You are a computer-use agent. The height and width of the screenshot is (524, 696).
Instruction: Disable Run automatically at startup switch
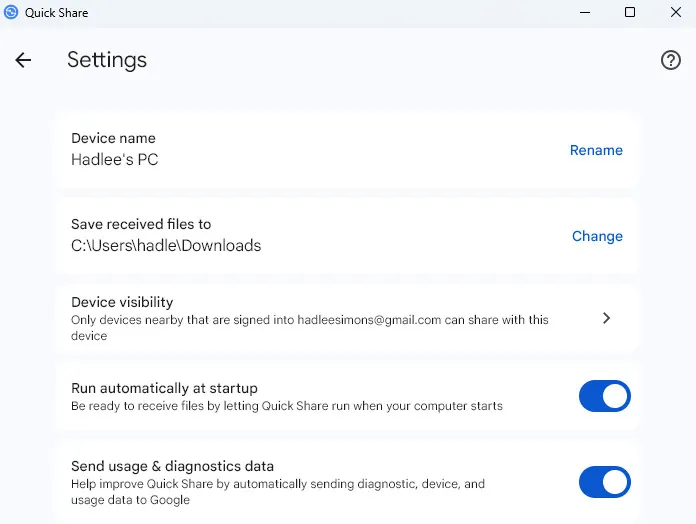[x=604, y=396]
